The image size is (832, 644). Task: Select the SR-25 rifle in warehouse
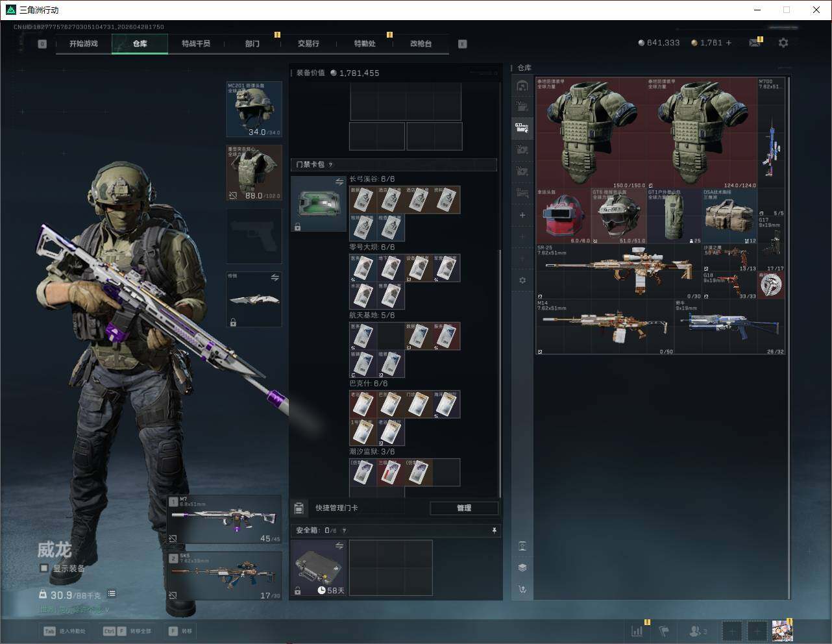tap(619, 271)
